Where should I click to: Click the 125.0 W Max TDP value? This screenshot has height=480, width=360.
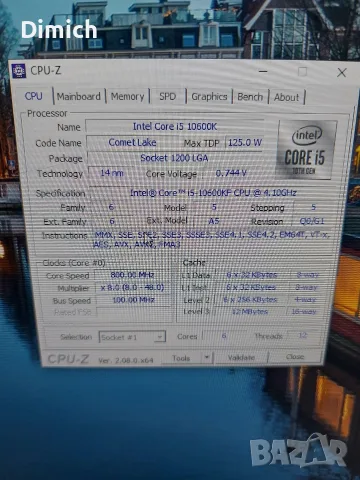click(245, 143)
